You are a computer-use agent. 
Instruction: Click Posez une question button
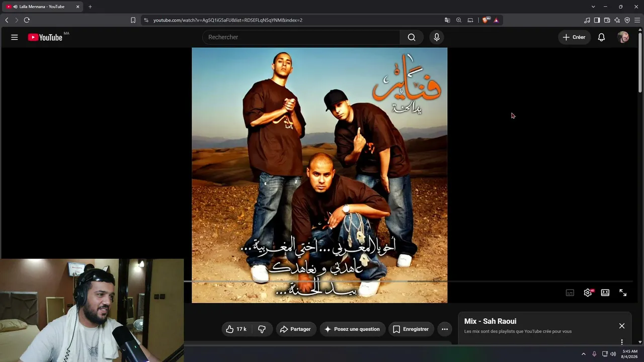pos(353,329)
